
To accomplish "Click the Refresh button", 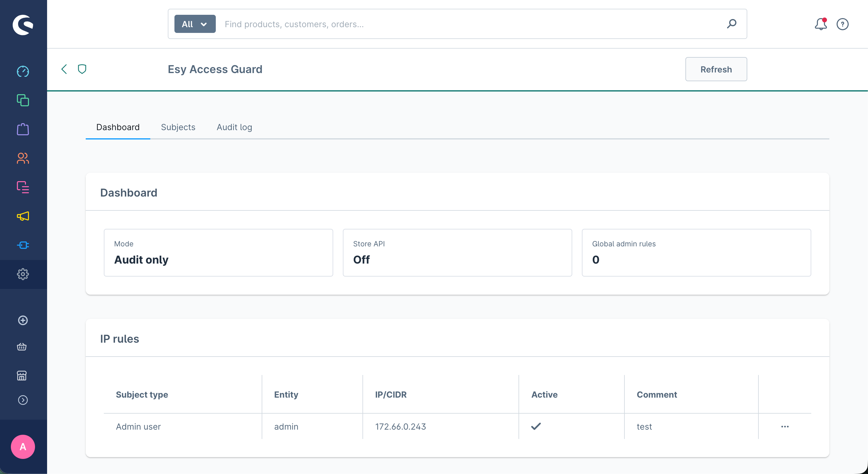I will (716, 69).
